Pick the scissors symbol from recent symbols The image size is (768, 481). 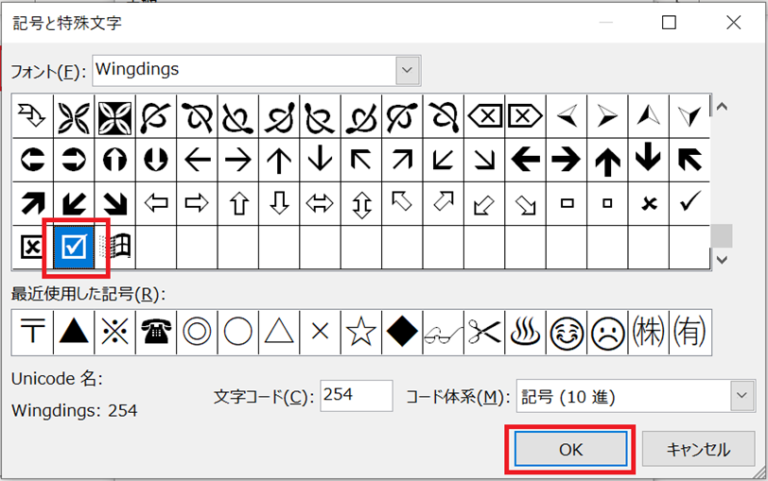tap(483, 331)
